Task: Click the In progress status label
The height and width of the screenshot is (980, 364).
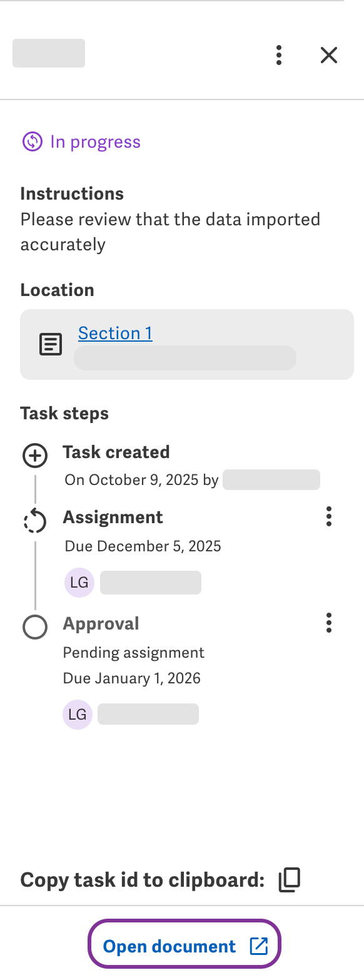Action: [x=94, y=141]
